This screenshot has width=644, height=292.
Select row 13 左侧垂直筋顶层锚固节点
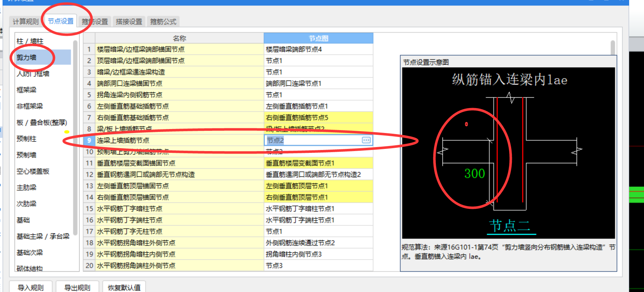[180, 186]
